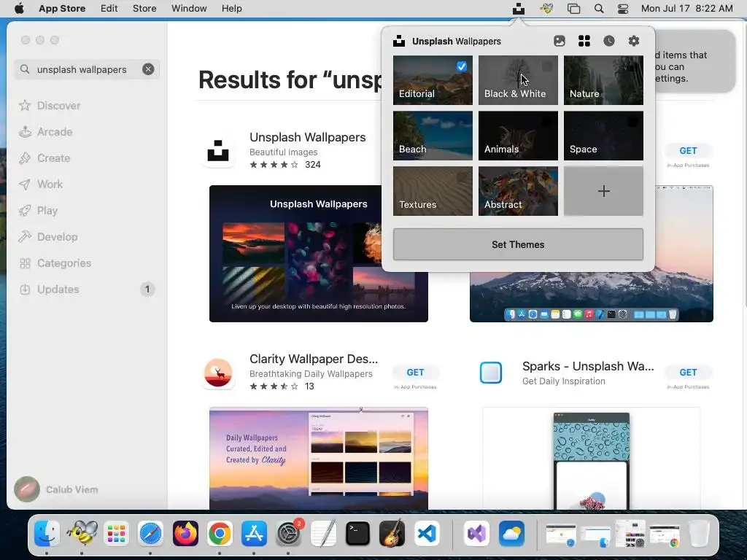Image resolution: width=747 pixels, height=560 pixels.
Task: Open Launchpad from the Dock
Action: pyautogui.click(x=116, y=533)
